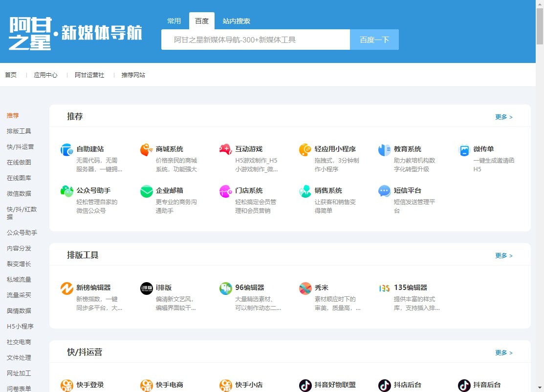Select 推荐 in the left sidebar
Viewport: 544px width, 392px height.
click(x=13, y=115)
